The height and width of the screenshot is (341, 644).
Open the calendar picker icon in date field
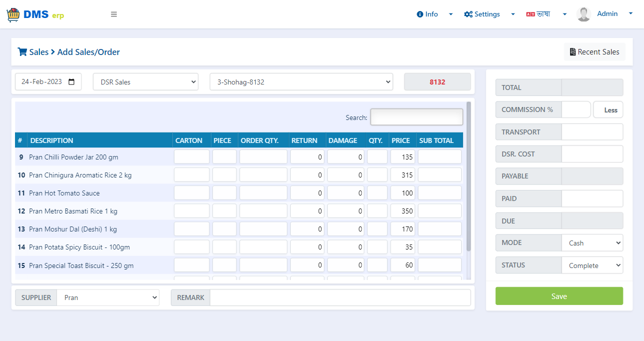pyautogui.click(x=71, y=81)
